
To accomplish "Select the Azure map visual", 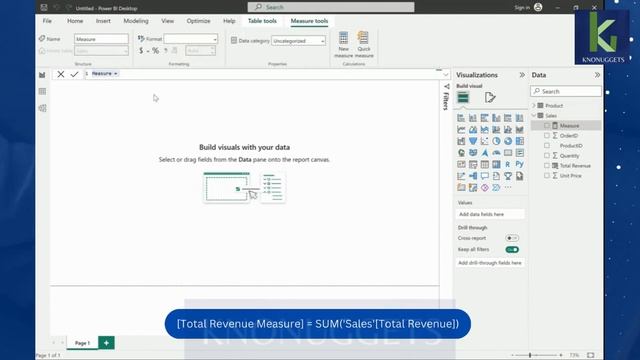I will pos(484,153).
